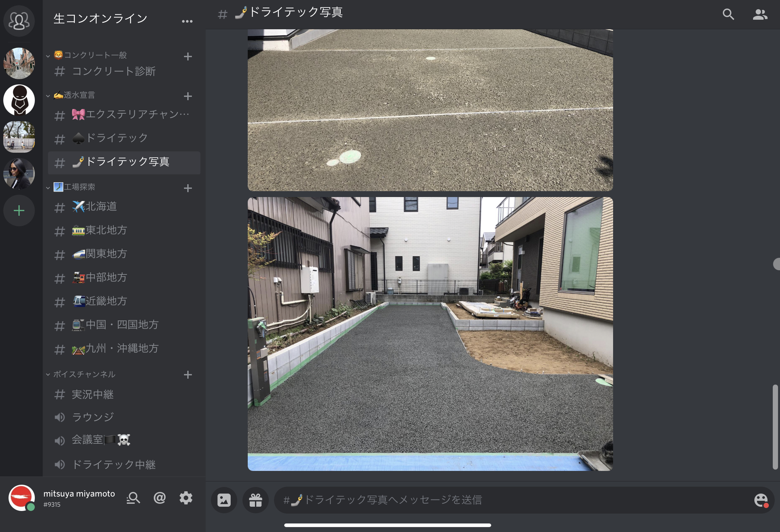Open emoji picker in message bar
Image resolution: width=780 pixels, height=532 pixels.
pyautogui.click(x=761, y=500)
